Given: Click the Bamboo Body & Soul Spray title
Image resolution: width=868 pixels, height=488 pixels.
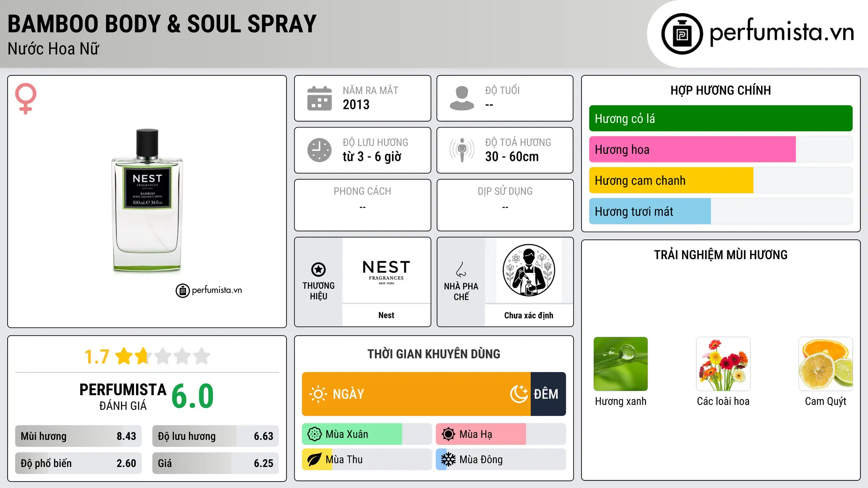Looking at the screenshot, I should 162,24.
